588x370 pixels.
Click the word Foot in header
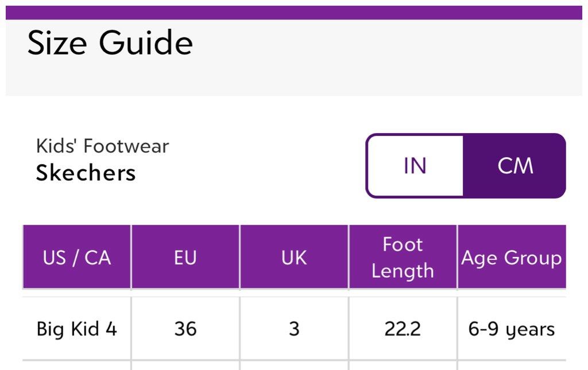point(403,244)
